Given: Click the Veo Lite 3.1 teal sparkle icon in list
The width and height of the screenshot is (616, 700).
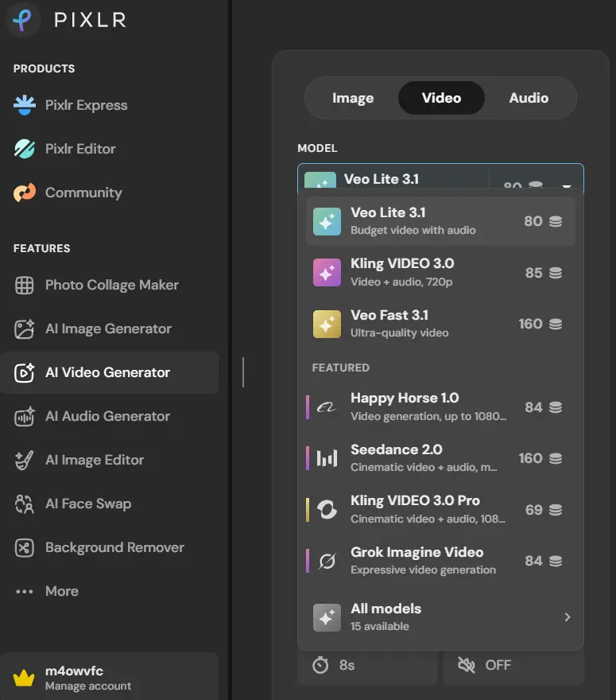Looking at the screenshot, I should [x=327, y=221].
